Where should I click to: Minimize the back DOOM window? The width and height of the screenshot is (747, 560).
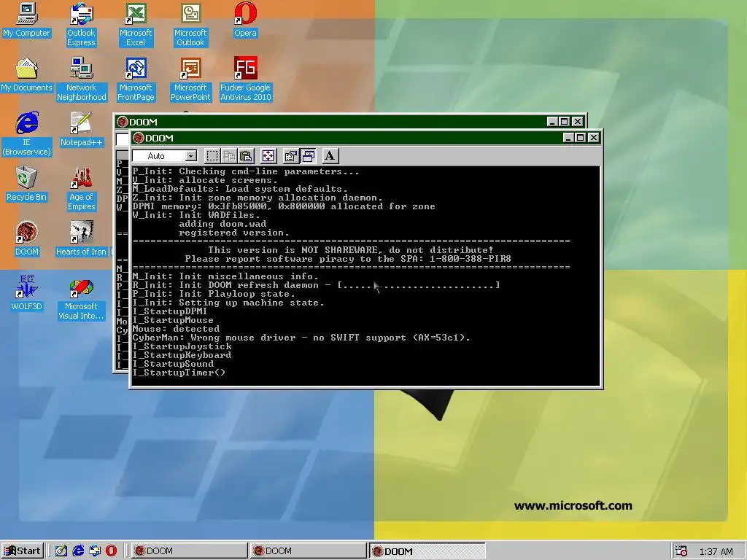[x=552, y=122]
